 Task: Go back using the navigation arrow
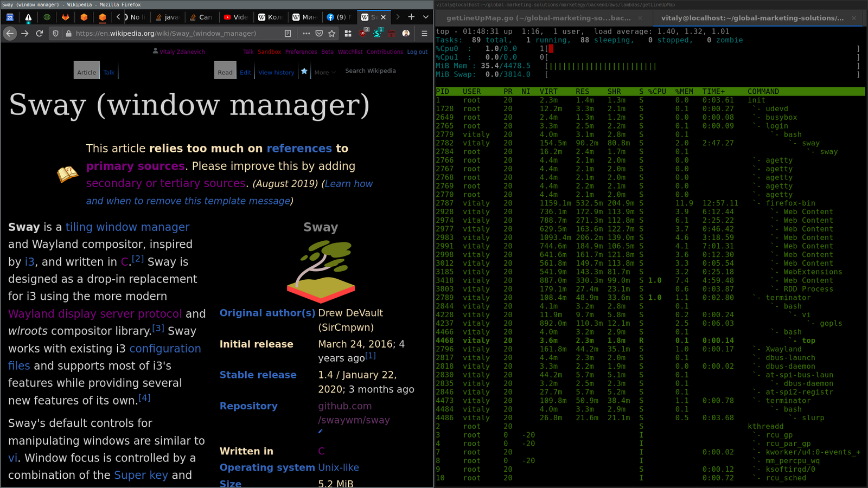[9, 33]
